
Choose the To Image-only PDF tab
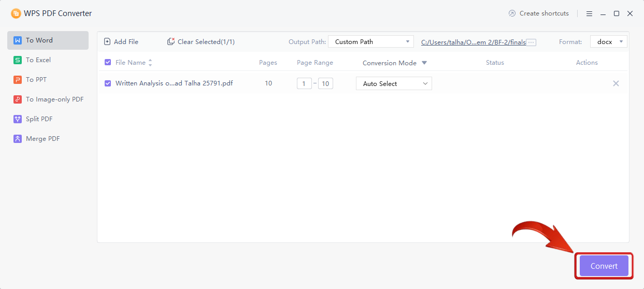pyautogui.click(x=48, y=99)
